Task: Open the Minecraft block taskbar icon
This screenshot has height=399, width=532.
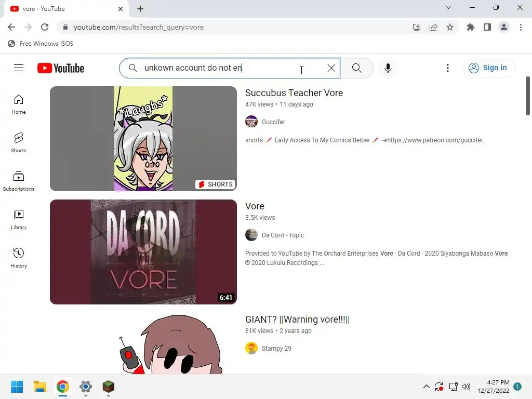Action: click(x=108, y=387)
